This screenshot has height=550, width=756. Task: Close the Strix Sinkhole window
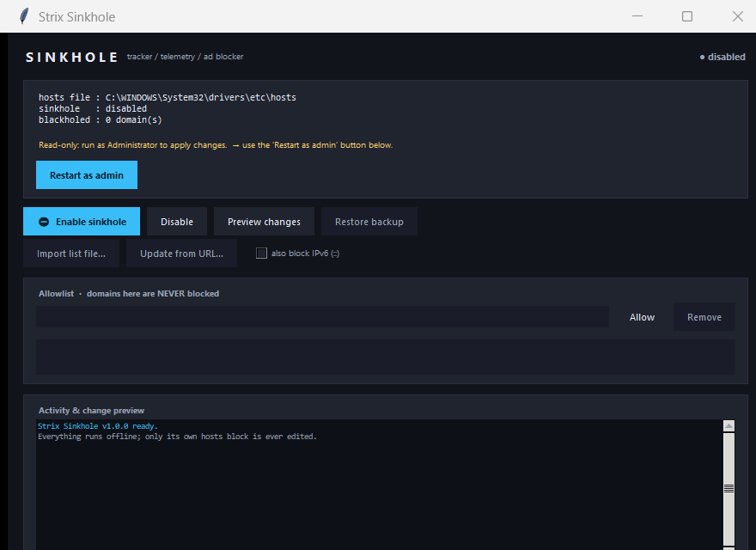[738, 16]
